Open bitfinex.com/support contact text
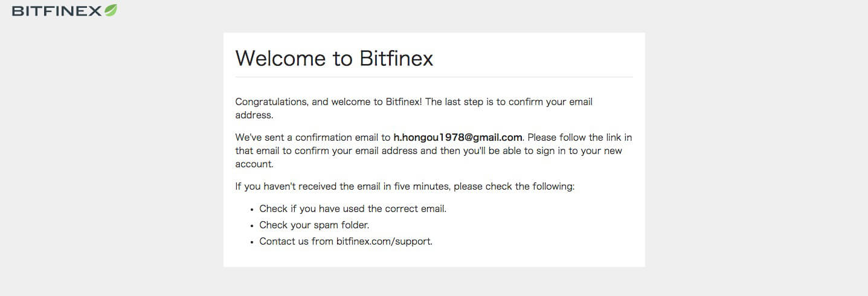The width and height of the screenshot is (868, 296). coord(384,242)
